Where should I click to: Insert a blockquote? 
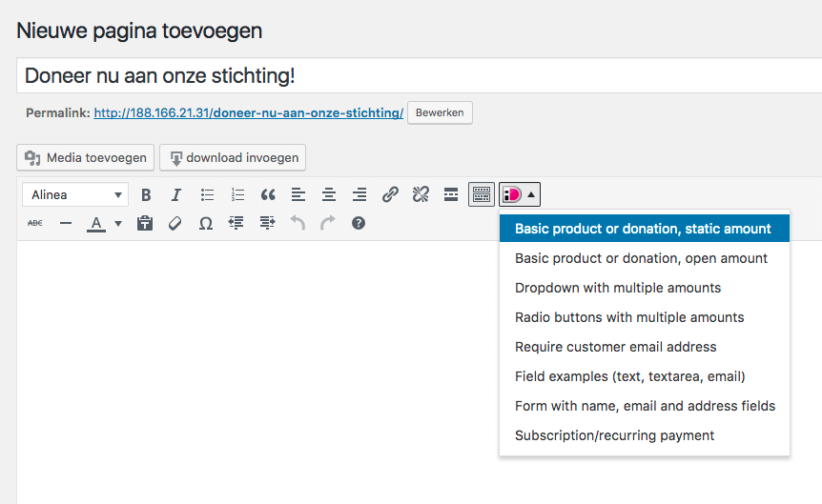(268, 195)
